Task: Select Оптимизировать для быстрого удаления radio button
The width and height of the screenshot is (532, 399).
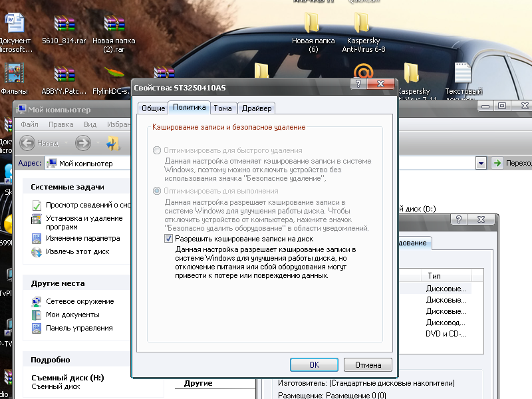Action: (157, 150)
